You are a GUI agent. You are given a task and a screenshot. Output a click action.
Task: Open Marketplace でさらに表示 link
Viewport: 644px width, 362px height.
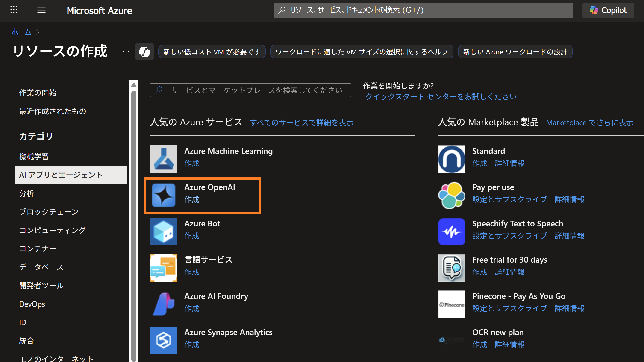coord(589,123)
